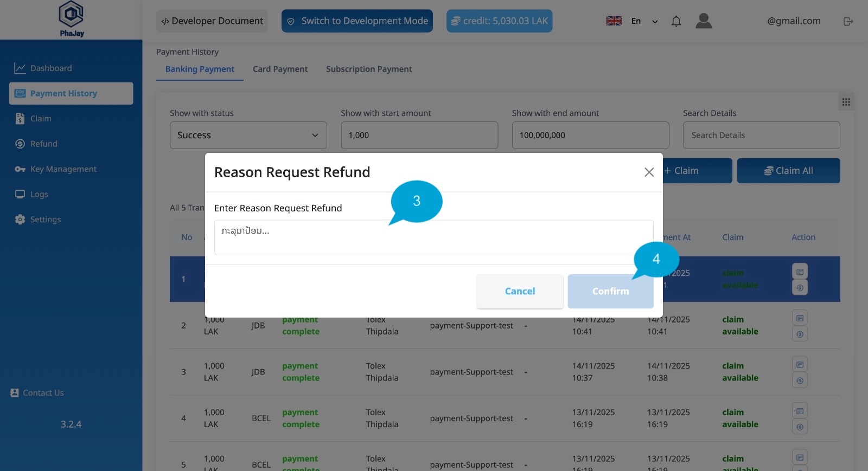Open the status dropdown showing Success
Viewport: 868px width, 471px height.
coord(248,135)
